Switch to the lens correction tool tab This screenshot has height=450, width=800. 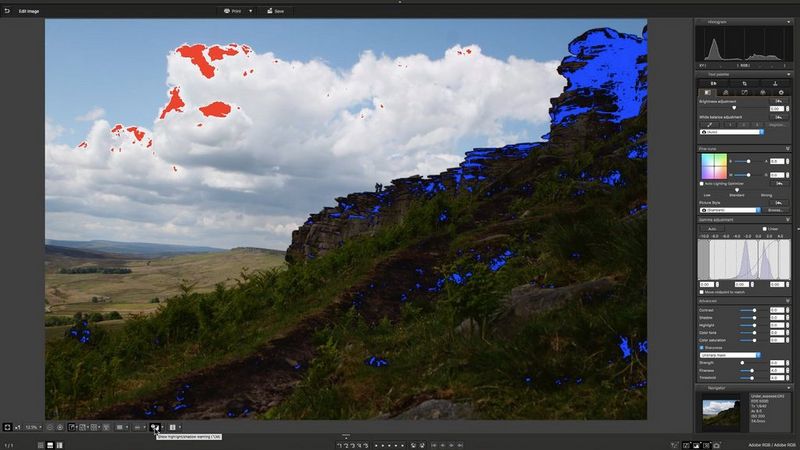(x=763, y=92)
